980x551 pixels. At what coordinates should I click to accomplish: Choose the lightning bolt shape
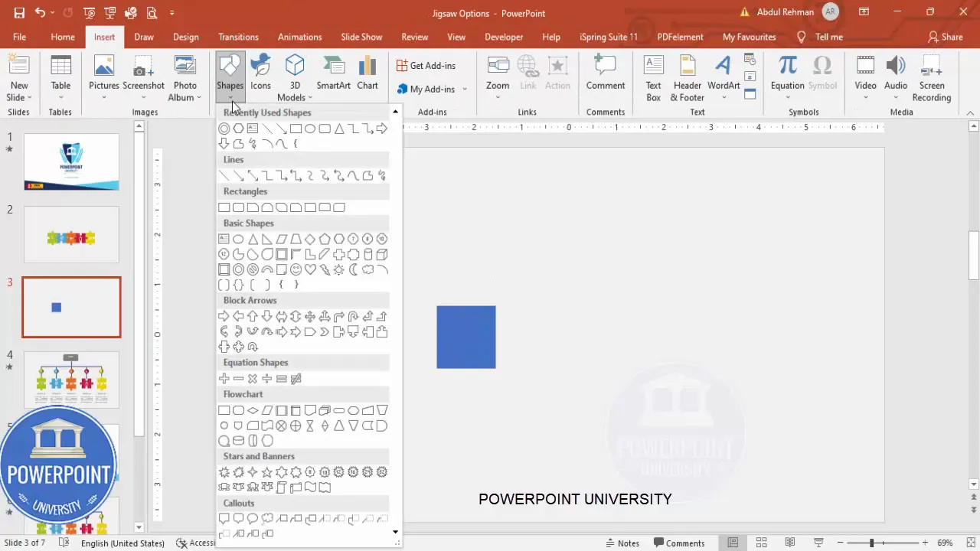pos(325,269)
